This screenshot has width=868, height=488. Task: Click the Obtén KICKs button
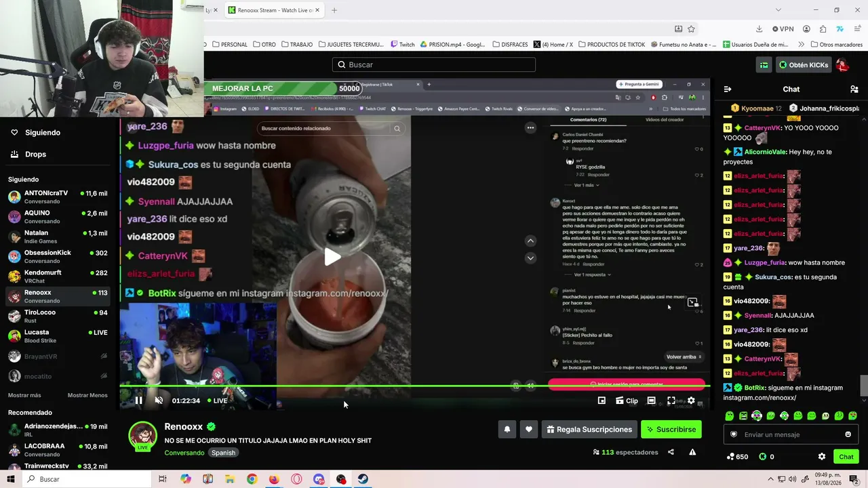point(803,65)
